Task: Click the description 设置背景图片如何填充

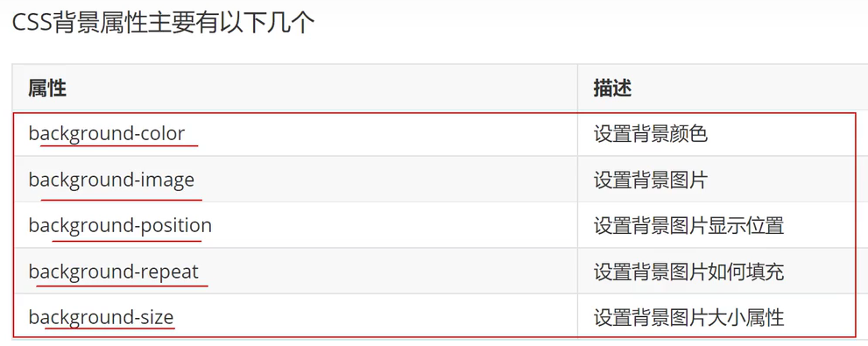Action: (688, 272)
